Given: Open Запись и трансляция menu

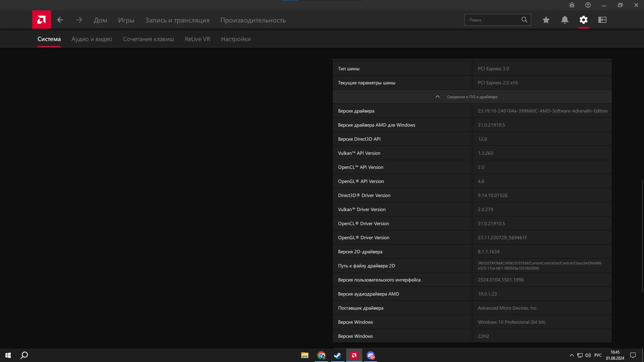Looking at the screenshot, I should click(x=177, y=20).
